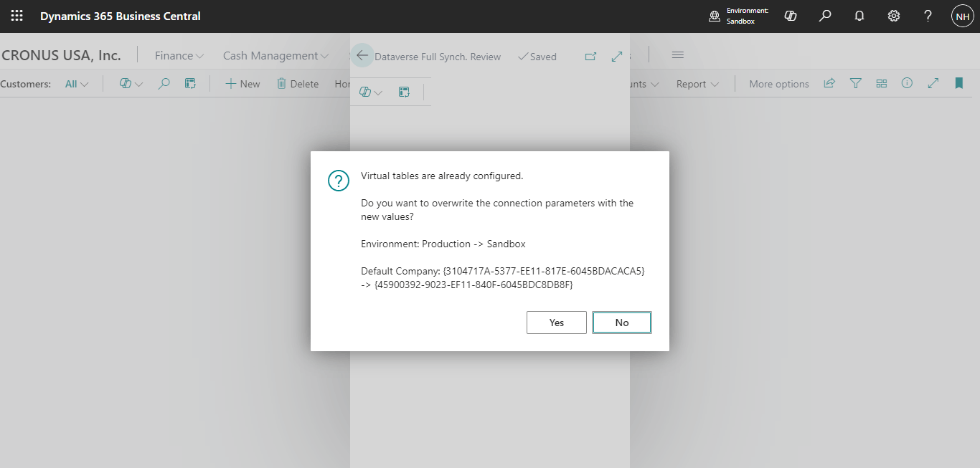Open the All customers view dropdown

tap(77, 84)
